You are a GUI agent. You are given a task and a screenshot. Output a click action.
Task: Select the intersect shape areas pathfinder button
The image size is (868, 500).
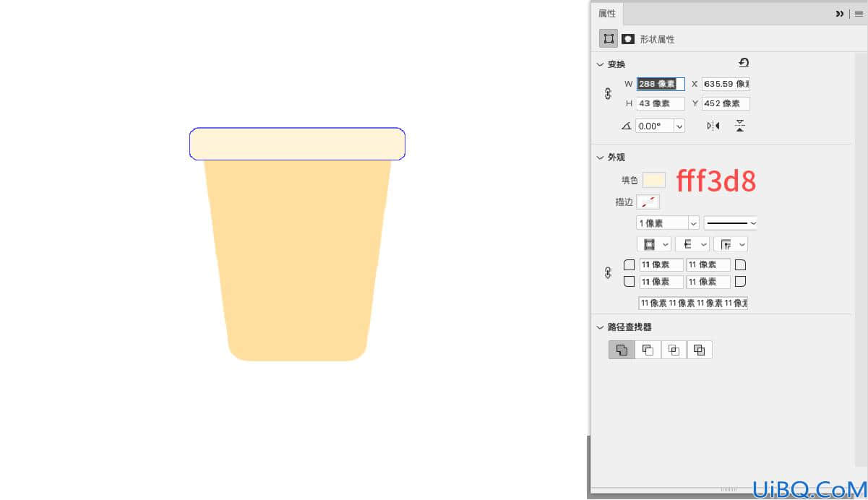tap(674, 350)
